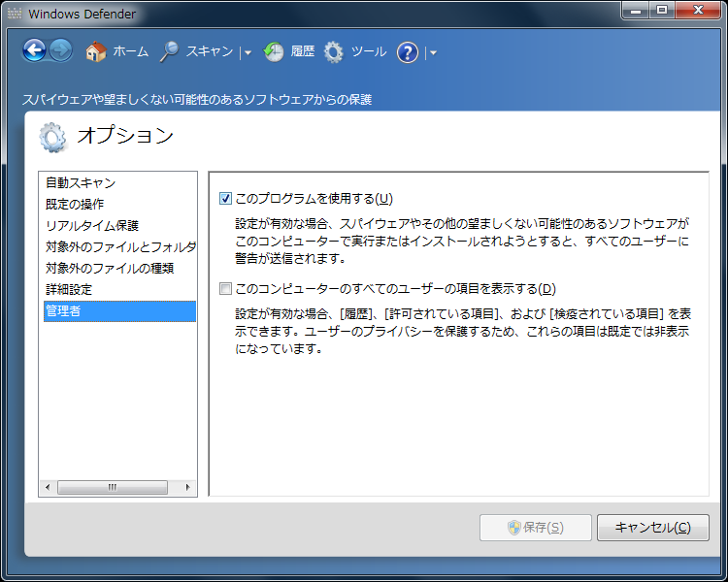
Task: Open the Tools gear icon
Action: (334, 52)
